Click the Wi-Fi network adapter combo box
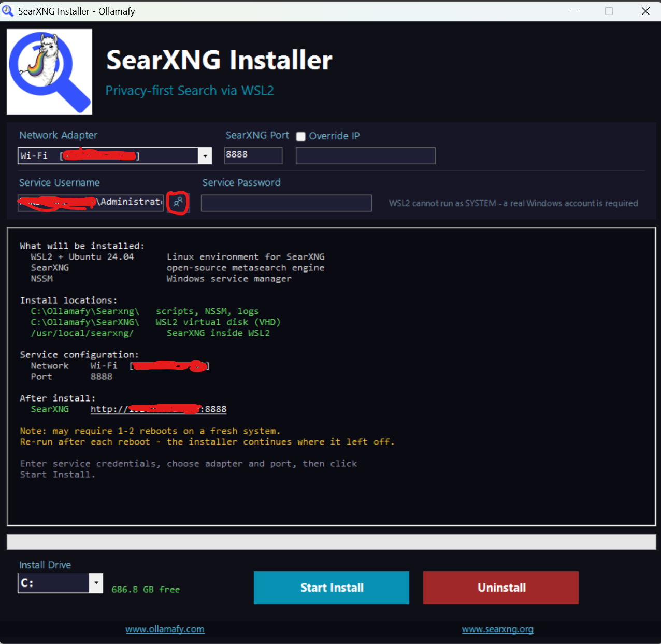This screenshot has height=644, width=661. pos(114,156)
